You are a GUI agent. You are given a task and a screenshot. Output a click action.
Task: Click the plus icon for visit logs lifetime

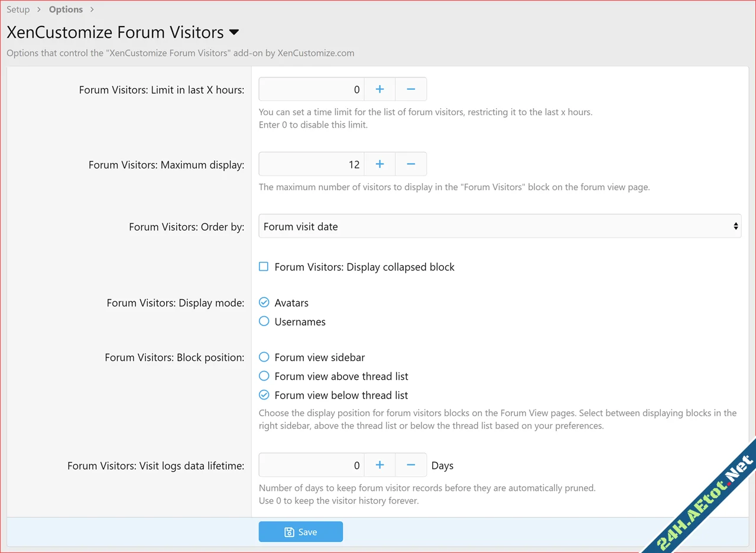point(379,465)
